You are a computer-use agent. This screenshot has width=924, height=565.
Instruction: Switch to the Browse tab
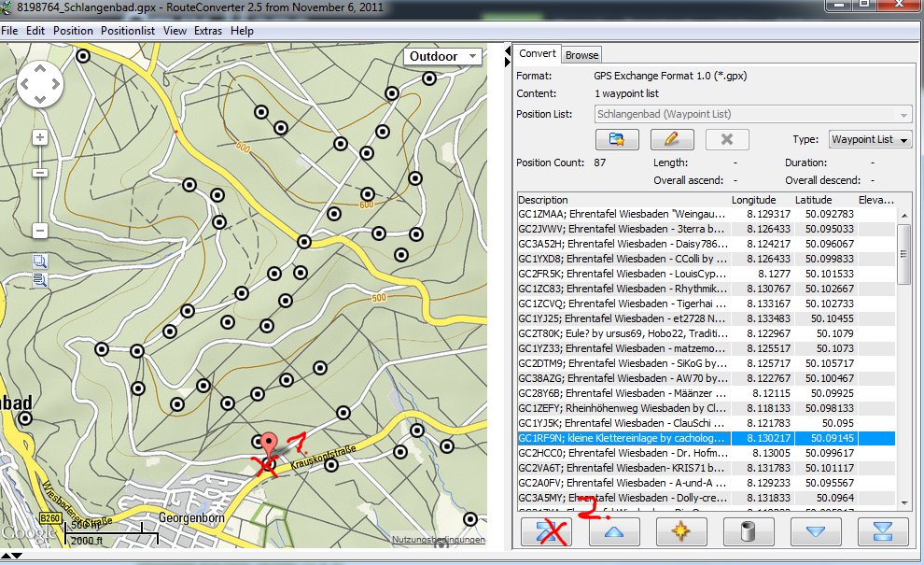(581, 55)
